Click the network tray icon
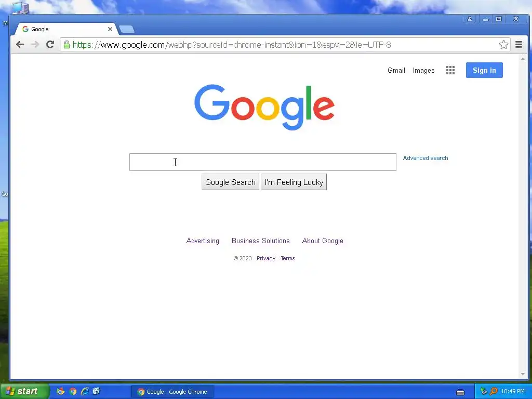Screen dimensions: 532x399 [x=484, y=392]
